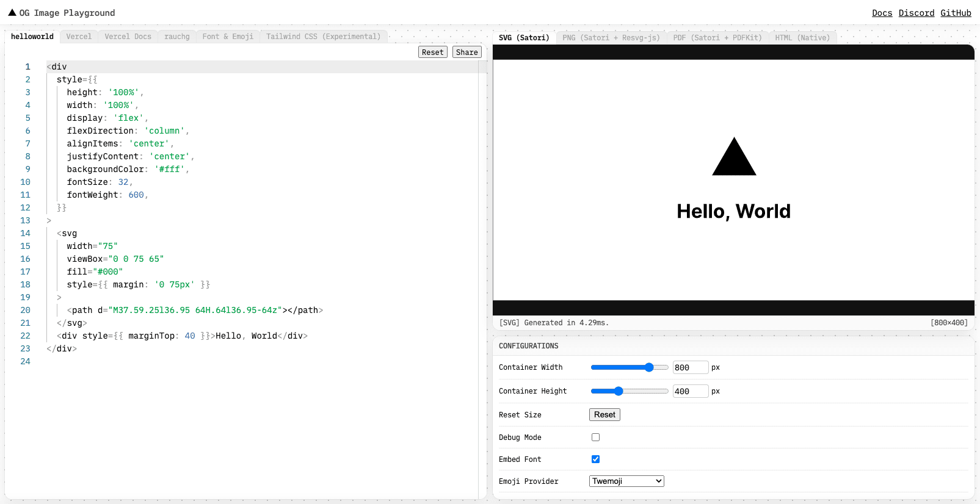
Task: Open the Docs link
Action: [882, 13]
